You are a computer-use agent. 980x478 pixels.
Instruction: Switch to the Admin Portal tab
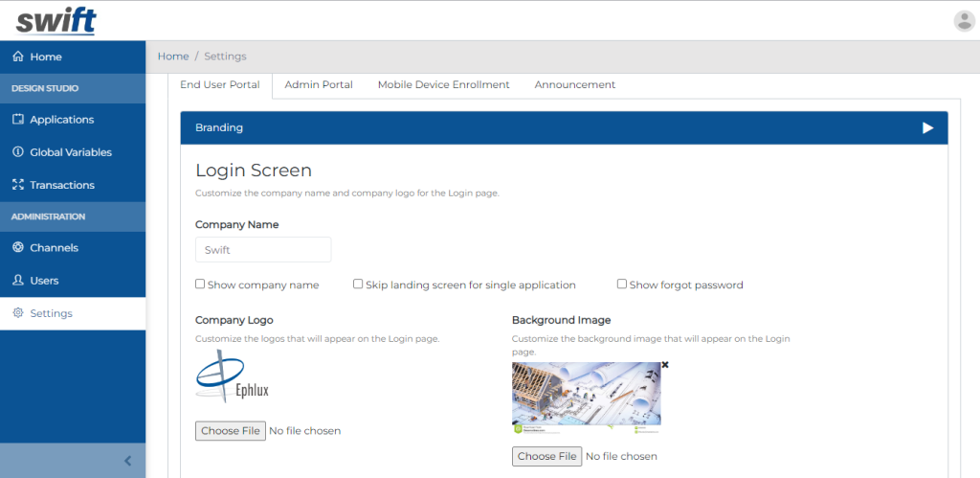(x=319, y=84)
